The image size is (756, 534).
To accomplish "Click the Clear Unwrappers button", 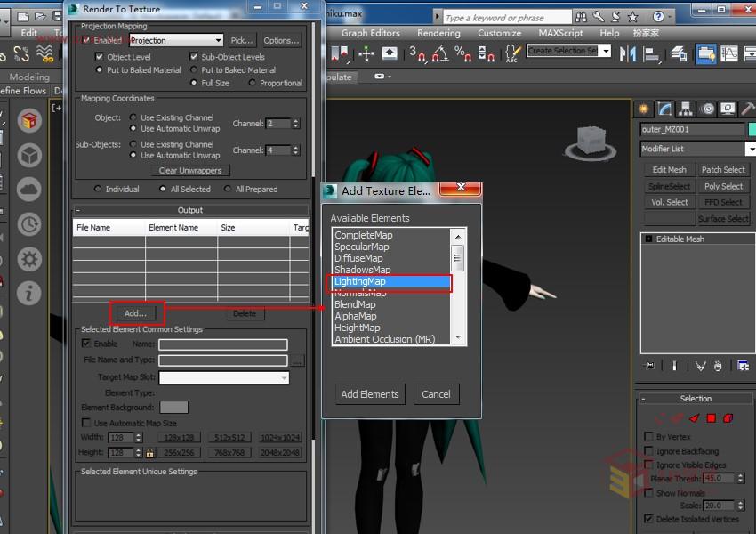I will (x=190, y=170).
